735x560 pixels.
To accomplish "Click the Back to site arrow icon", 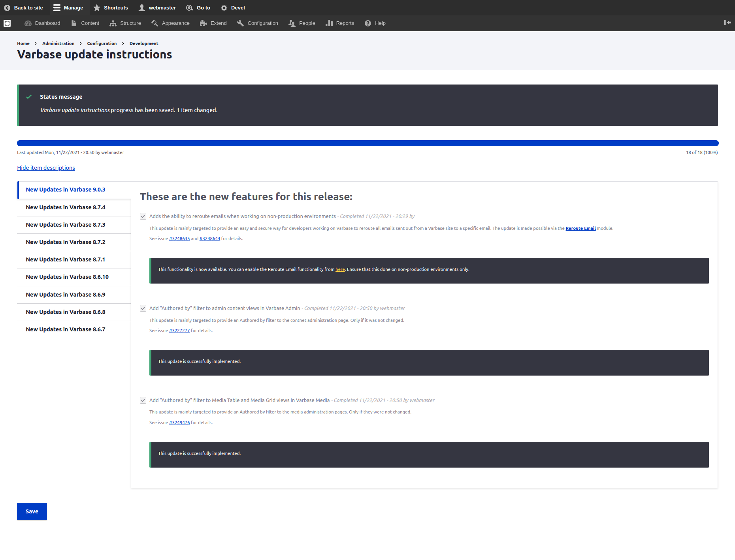I will tap(7, 8).
